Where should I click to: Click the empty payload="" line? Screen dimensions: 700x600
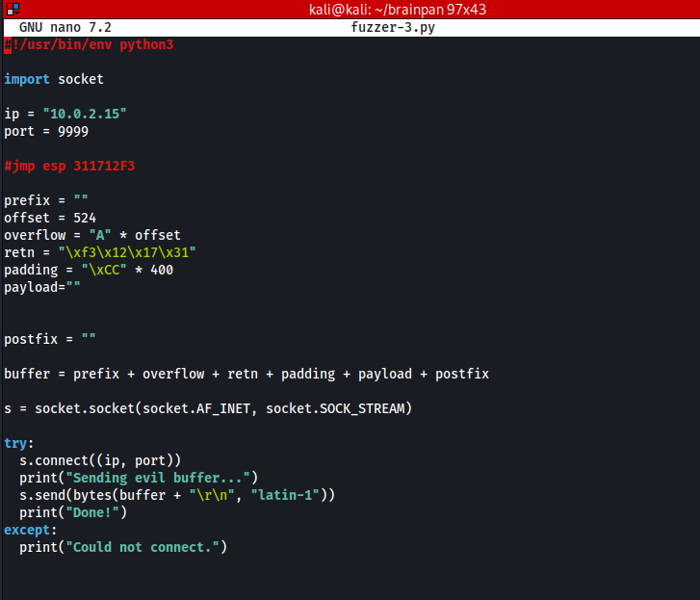pyautogui.click(x=42, y=287)
